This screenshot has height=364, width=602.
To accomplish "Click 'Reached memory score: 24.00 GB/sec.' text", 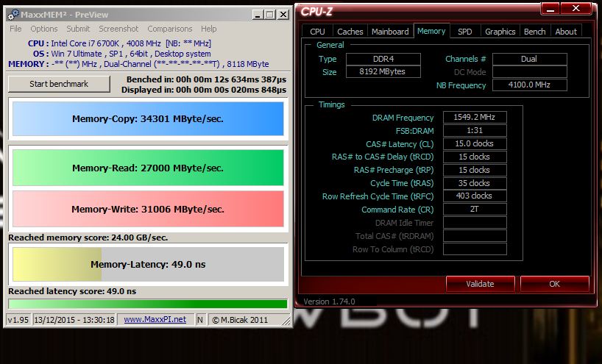I will pyautogui.click(x=88, y=238).
